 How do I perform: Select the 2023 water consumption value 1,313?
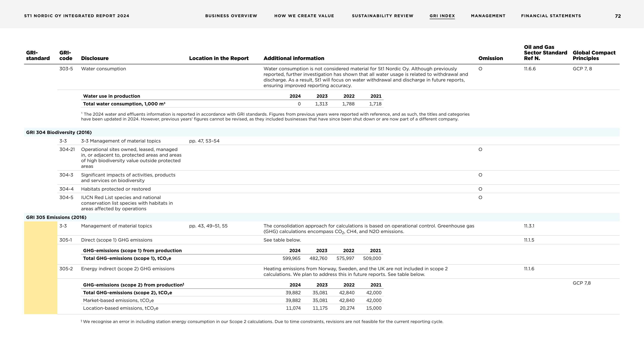(321, 104)
